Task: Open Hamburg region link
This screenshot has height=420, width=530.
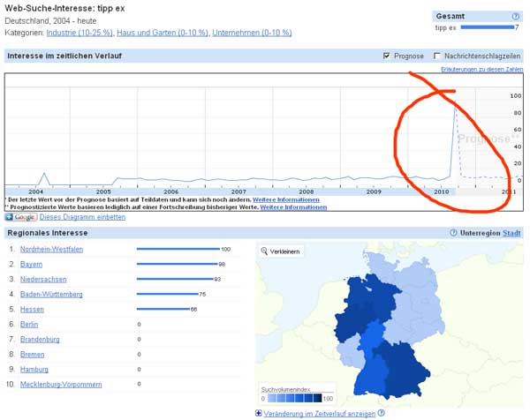Action: [x=34, y=370]
